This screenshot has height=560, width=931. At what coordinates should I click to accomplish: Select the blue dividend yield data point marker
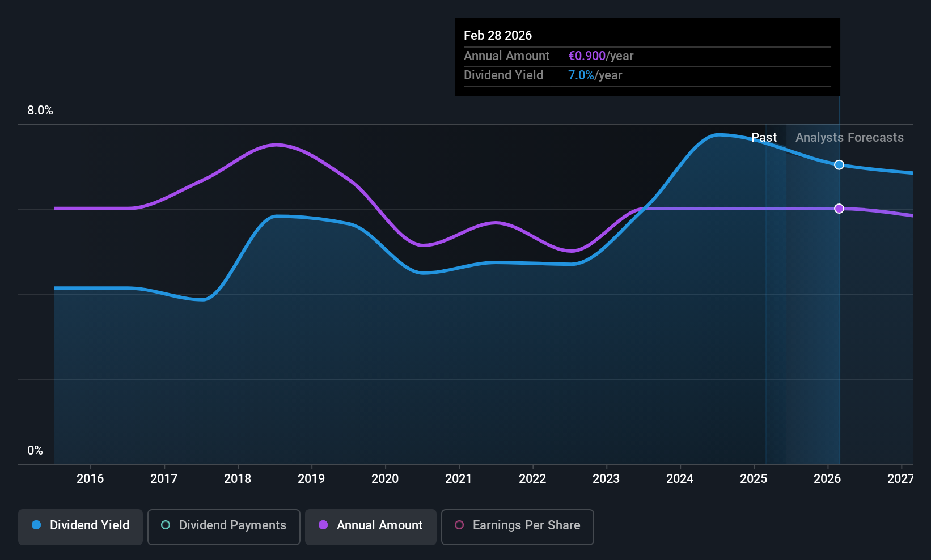[x=839, y=165]
